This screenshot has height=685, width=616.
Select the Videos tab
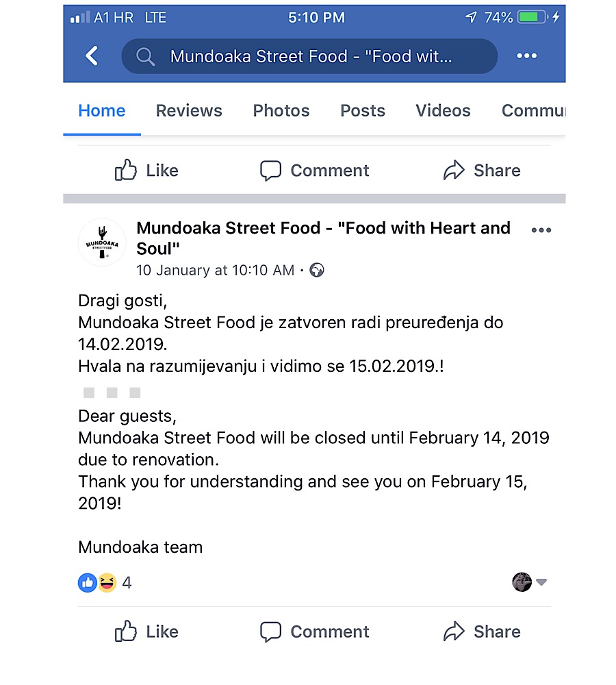point(443,111)
